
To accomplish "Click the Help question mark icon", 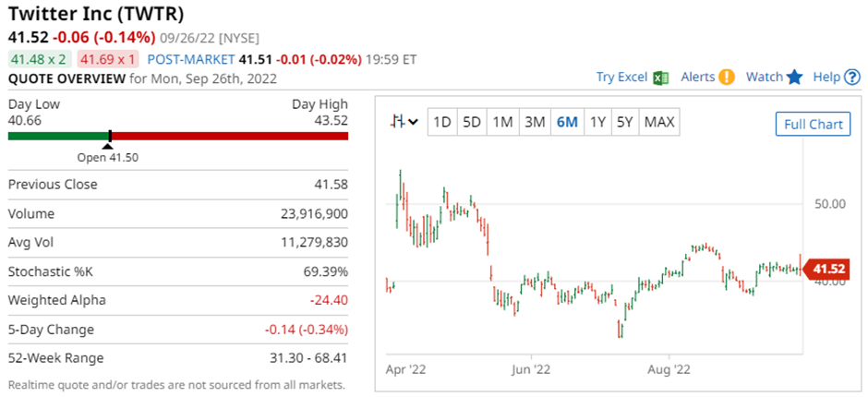I will pyautogui.click(x=852, y=78).
